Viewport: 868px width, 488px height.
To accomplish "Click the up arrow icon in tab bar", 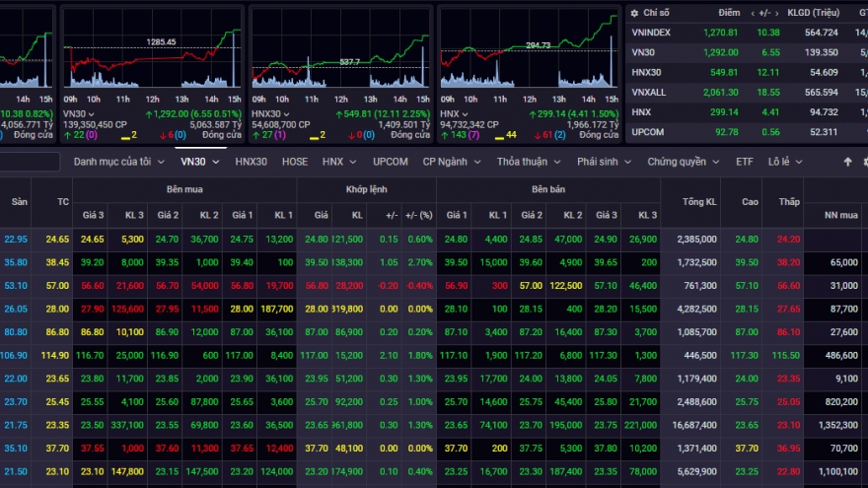I will 847,162.
